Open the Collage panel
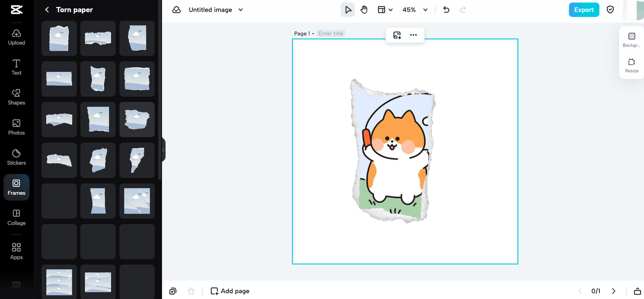The height and width of the screenshot is (299, 644). coord(17,218)
